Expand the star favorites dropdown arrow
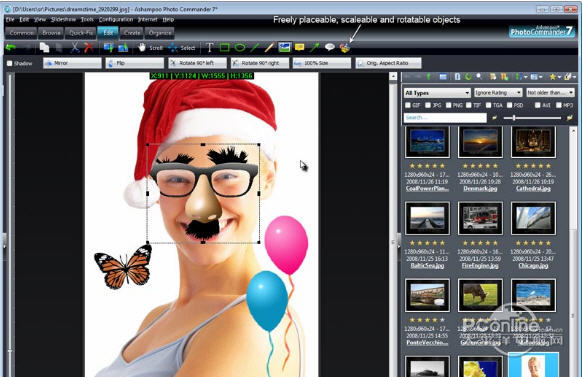This screenshot has height=377, width=583. (x=560, y=77)
